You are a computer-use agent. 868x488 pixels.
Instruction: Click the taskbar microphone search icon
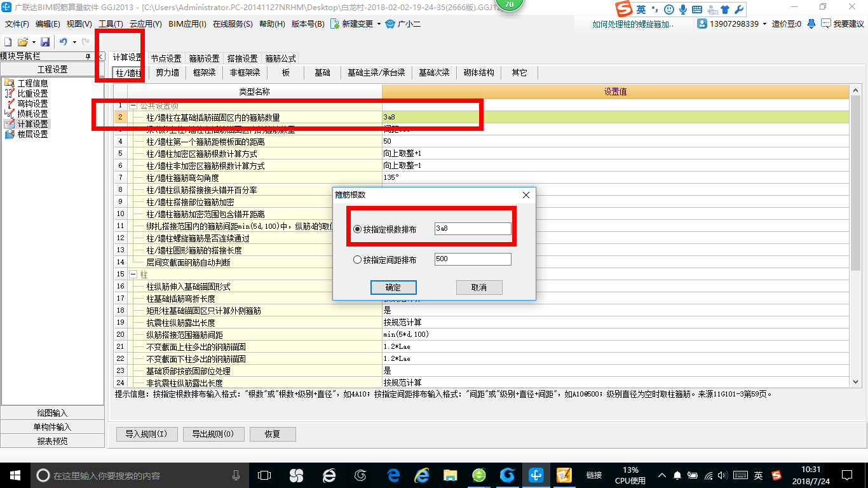pyautogui.click(x=236, y=475)
